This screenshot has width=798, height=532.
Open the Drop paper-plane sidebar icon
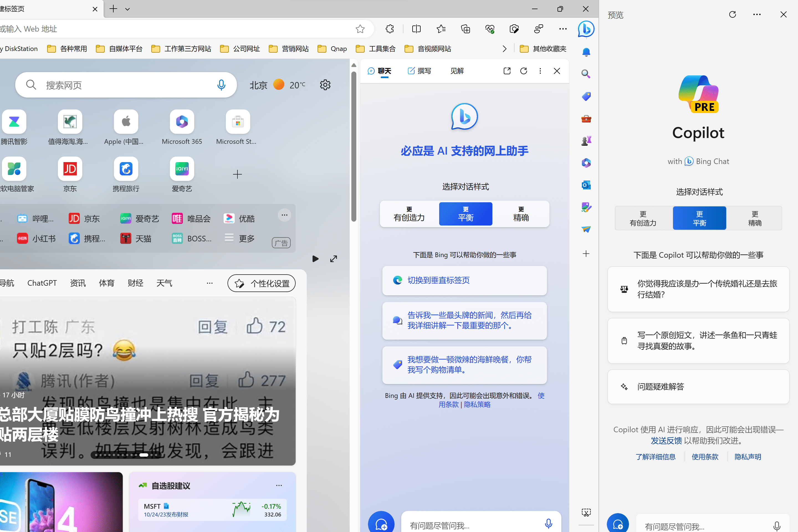[586, 229]
